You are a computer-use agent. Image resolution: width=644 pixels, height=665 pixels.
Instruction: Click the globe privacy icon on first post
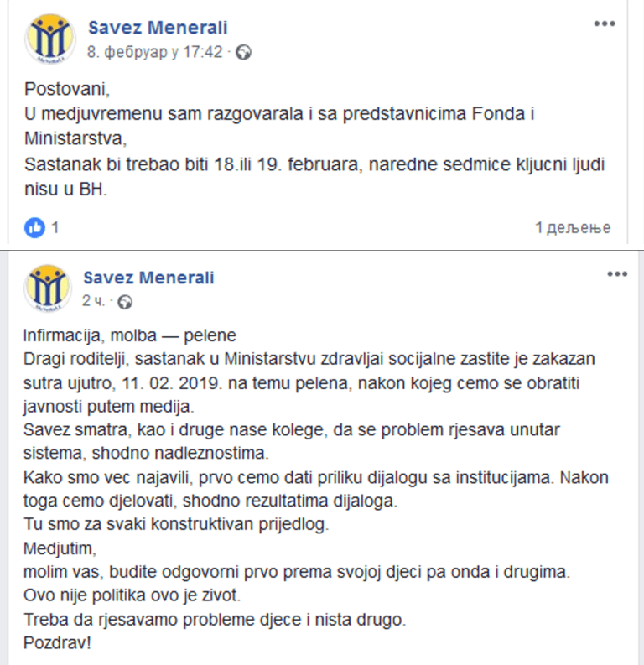coord(243,53)
